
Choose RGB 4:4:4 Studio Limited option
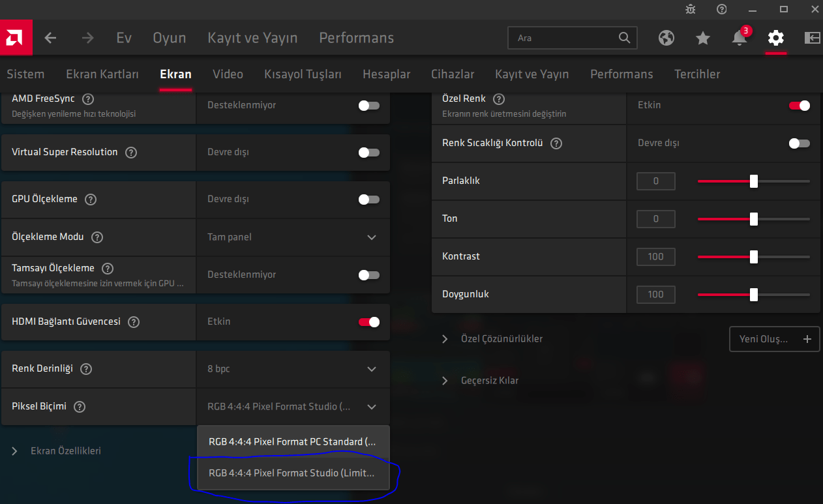(293, 473)
